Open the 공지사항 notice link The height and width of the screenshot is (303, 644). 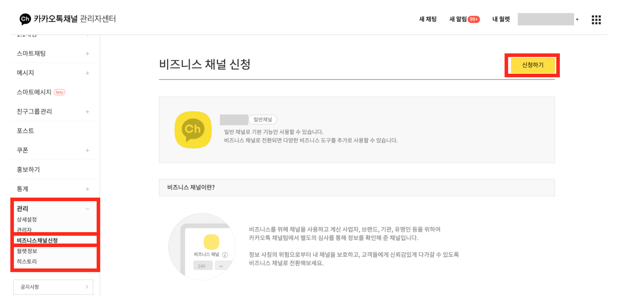53,287
